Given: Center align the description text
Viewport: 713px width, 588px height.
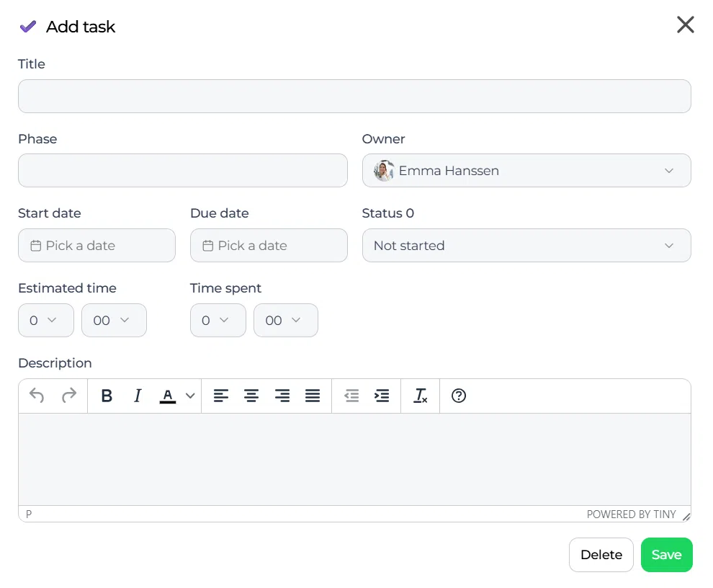Looking at the screenshot, I should [251, 396].
